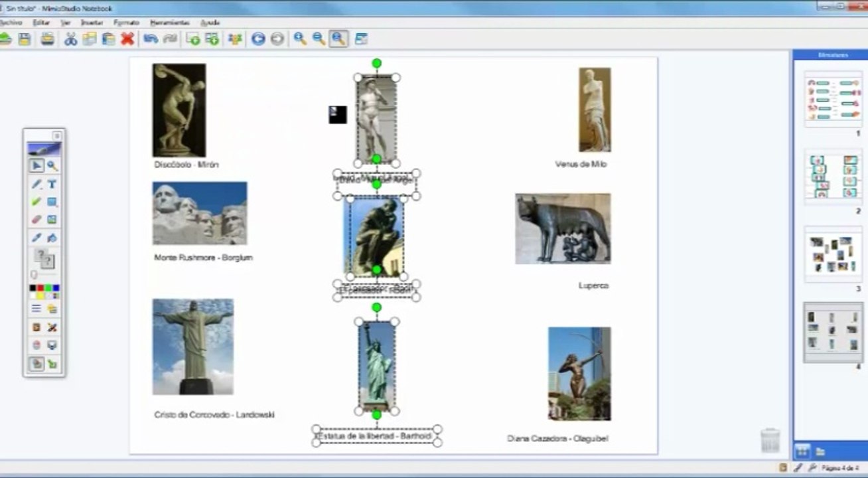Select the Monte Rushmore image
Viewport: 868px width, 478px height.
point(200,213)
